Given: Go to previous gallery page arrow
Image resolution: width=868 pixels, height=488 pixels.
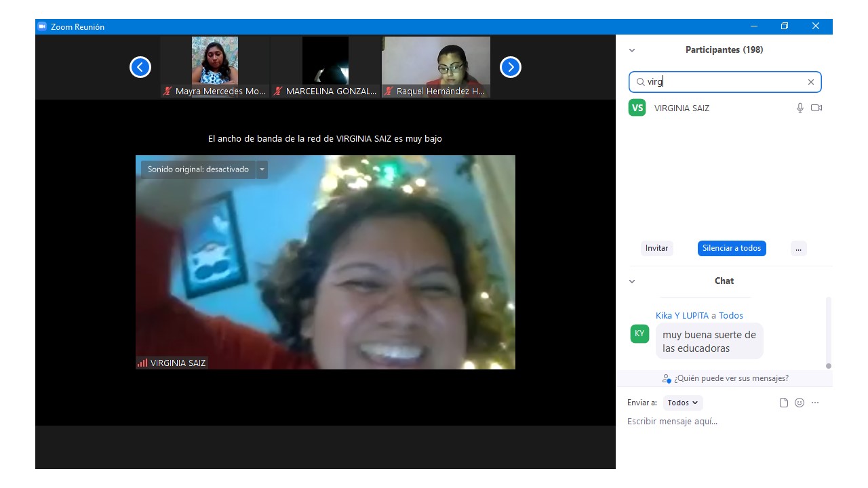Looking at the screenshot, I should point(140,67).
